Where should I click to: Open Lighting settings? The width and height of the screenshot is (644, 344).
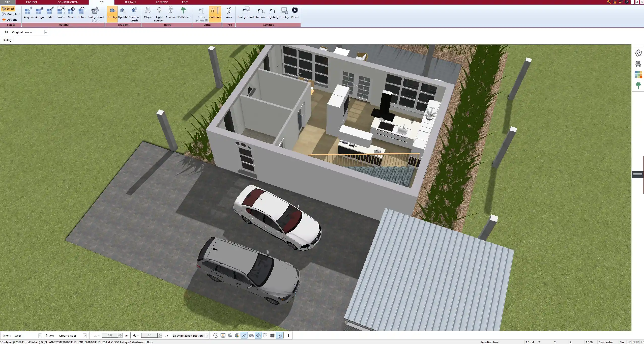pos(273,13)
